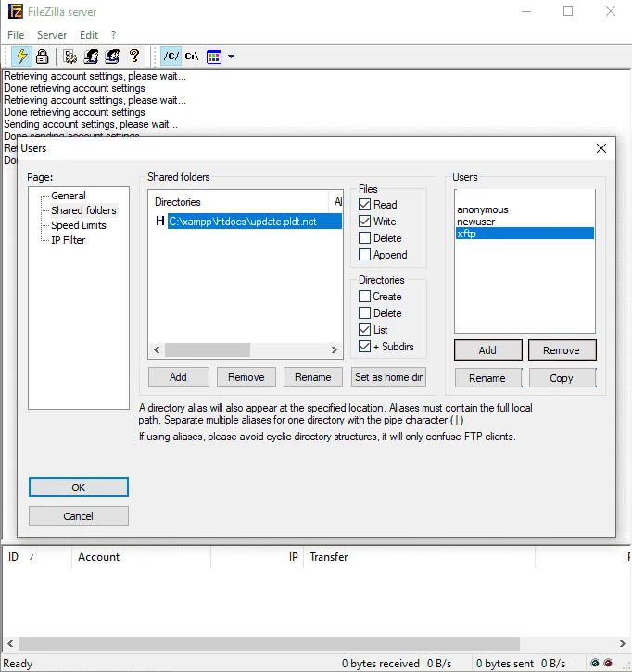
Task: Click Remove in the Users panel
Action: 562,350
